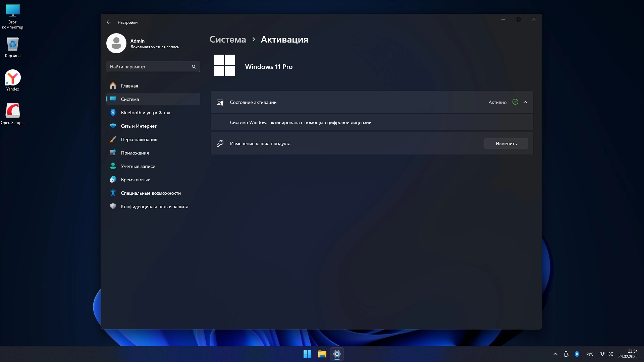Select Учетные записи in the sidebar
Image resolution: width=644 pixels, height=362 pixels.
[x=138, y=166]
